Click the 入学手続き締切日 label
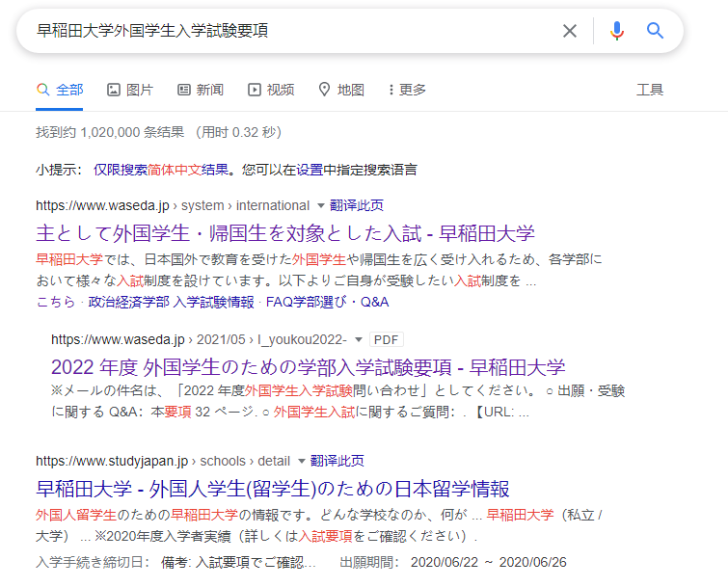Viewport: 728px width, 587px height. tap(93, 562)
